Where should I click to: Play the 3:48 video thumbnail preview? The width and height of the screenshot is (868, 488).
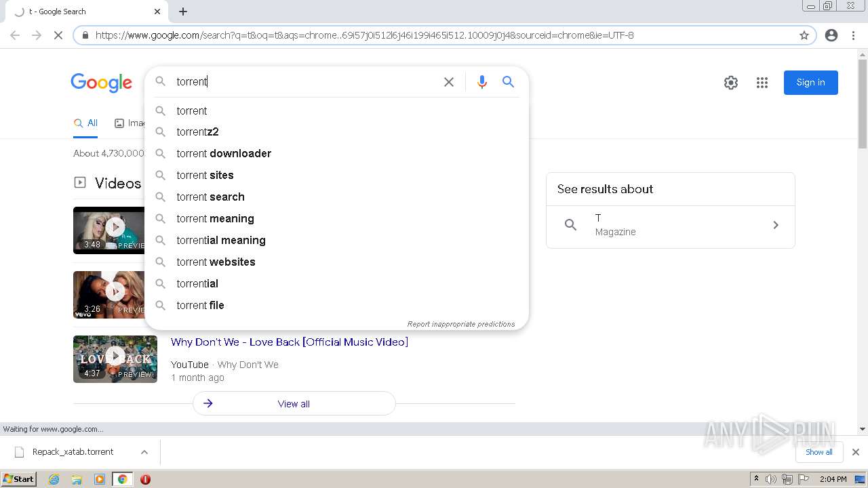[x=109, y=230]
